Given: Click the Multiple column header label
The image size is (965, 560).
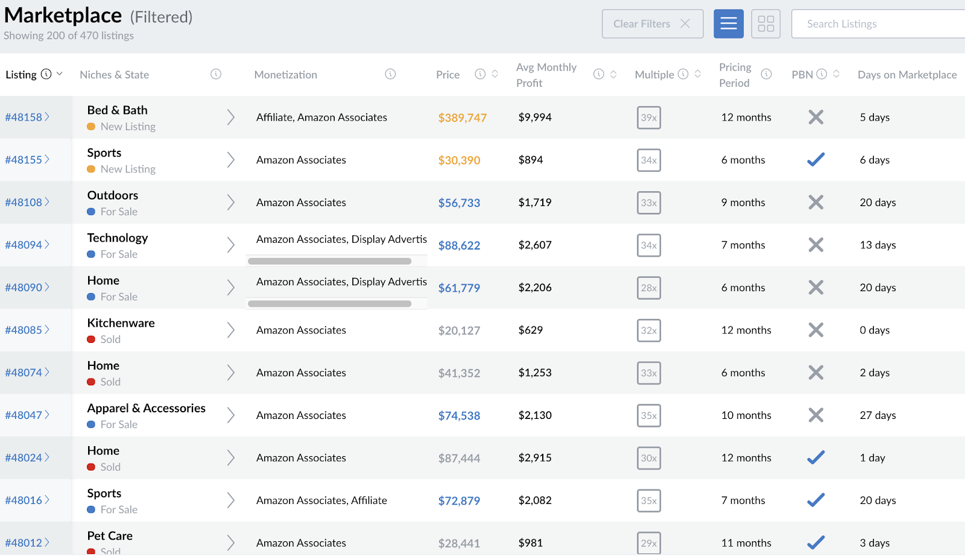Looking at the screenshot, I should point(654,75).
